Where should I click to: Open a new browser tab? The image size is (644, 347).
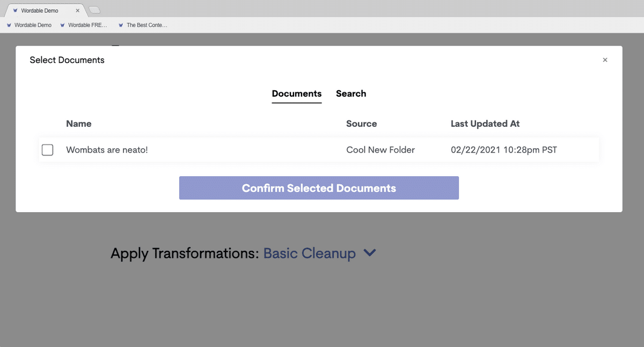94,9
